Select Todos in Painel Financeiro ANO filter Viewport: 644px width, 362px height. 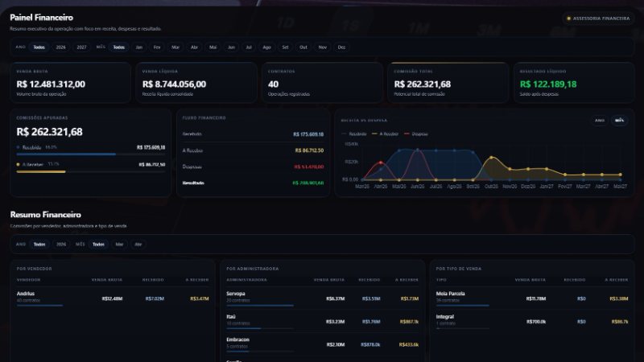coord(39,47)
